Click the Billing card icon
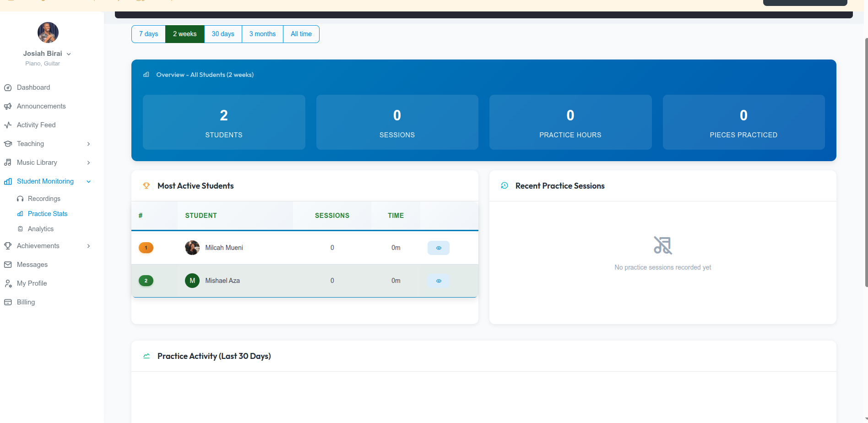The image size is (868, 423). point(8,302)
